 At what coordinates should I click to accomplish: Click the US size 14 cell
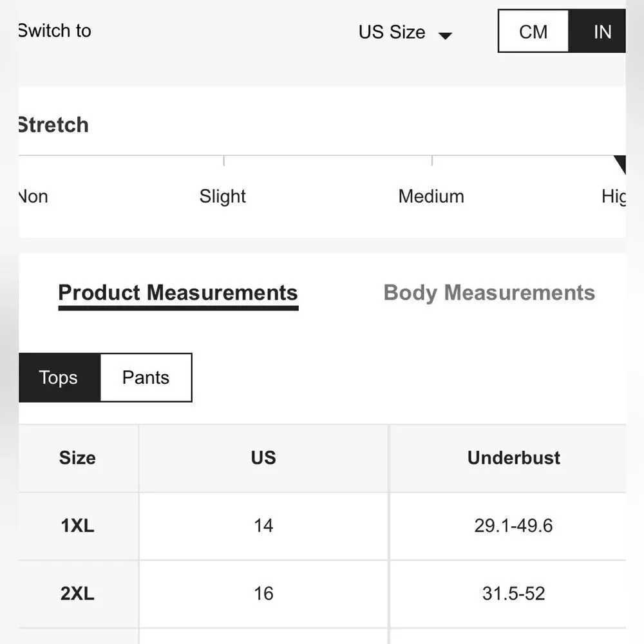pyautogui.click(x=263, y=526)
